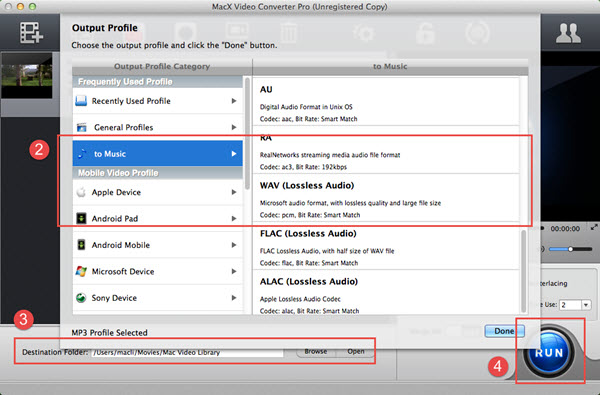Expand Android Pad arrow
This screenshot has height=395, width=600.
(x=234, y=219)
